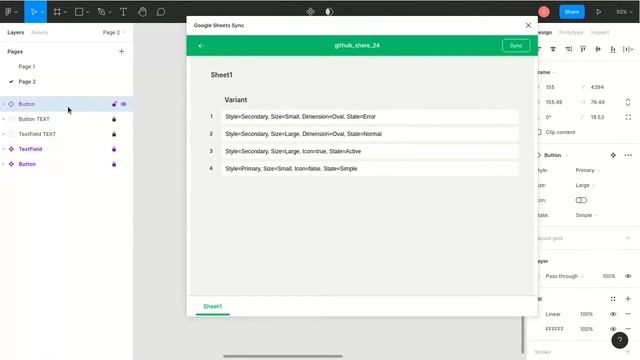Open Size dropdown showing Large
640x360 pixels.
point(585,185)
